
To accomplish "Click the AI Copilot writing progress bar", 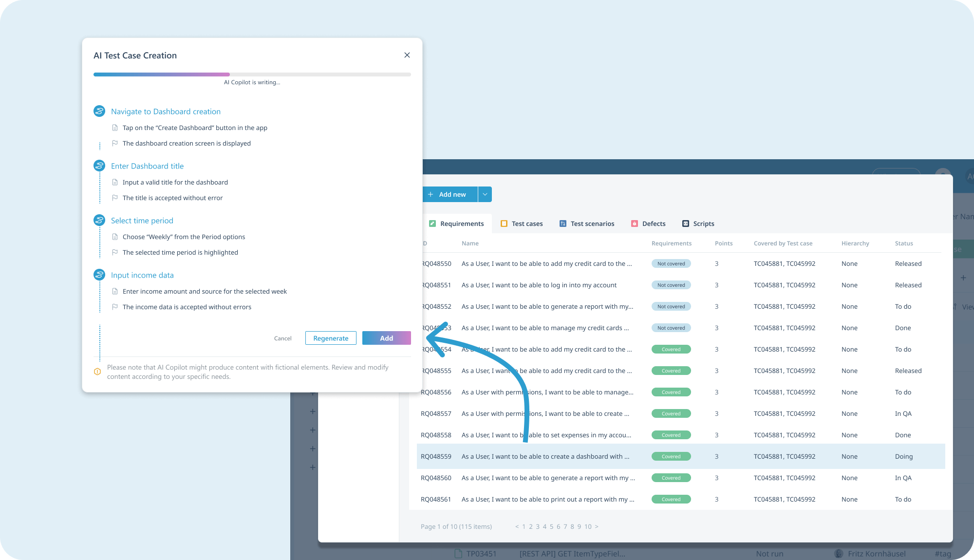I will point(252,75).
